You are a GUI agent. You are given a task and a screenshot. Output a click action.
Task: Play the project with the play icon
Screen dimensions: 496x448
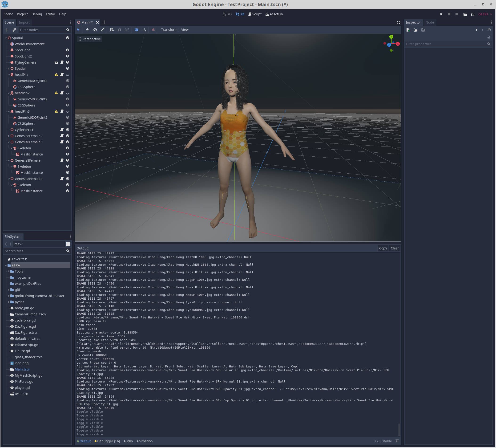coord(441,14)
